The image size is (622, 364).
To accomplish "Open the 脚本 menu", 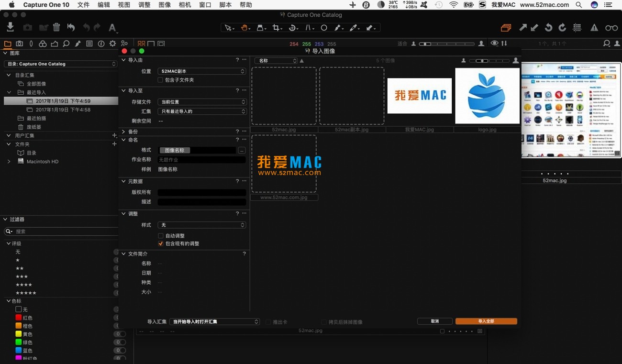I will [x=225, y=5].
